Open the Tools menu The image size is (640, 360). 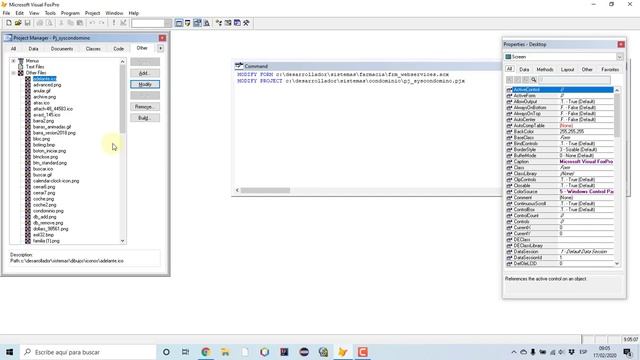point(50,13)
